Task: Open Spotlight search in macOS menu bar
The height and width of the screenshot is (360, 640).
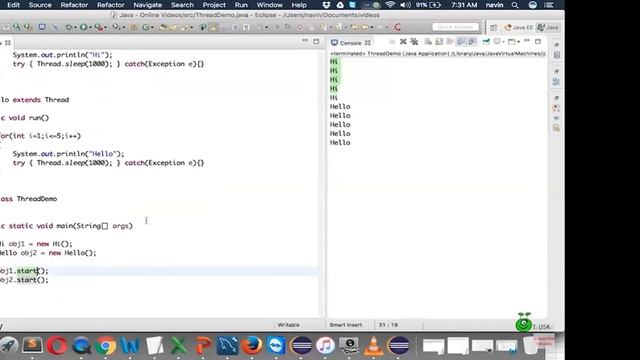Action: [515, 5]
